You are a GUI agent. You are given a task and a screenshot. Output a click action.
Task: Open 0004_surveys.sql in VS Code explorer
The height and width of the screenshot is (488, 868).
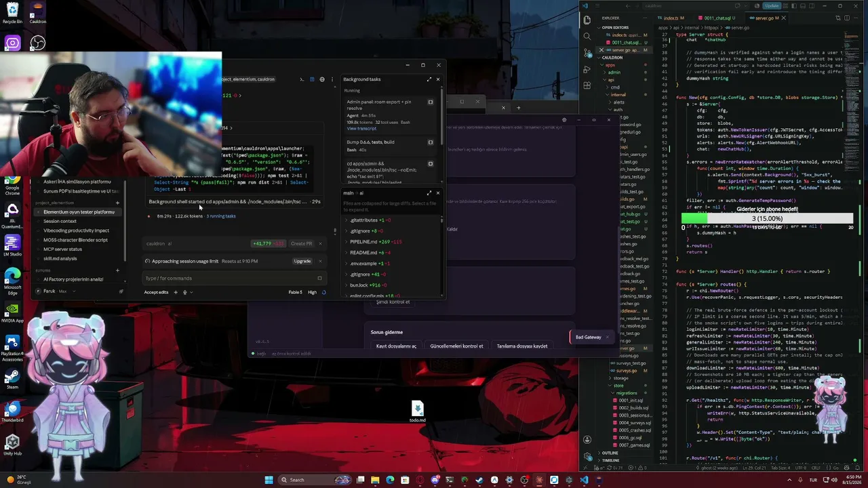pos(635,423)
